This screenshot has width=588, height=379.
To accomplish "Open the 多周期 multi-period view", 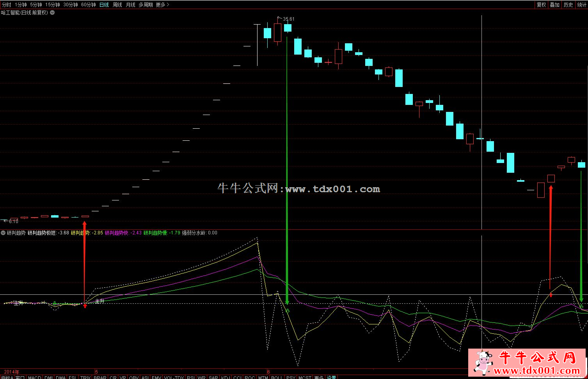I will tap(146, 5).
